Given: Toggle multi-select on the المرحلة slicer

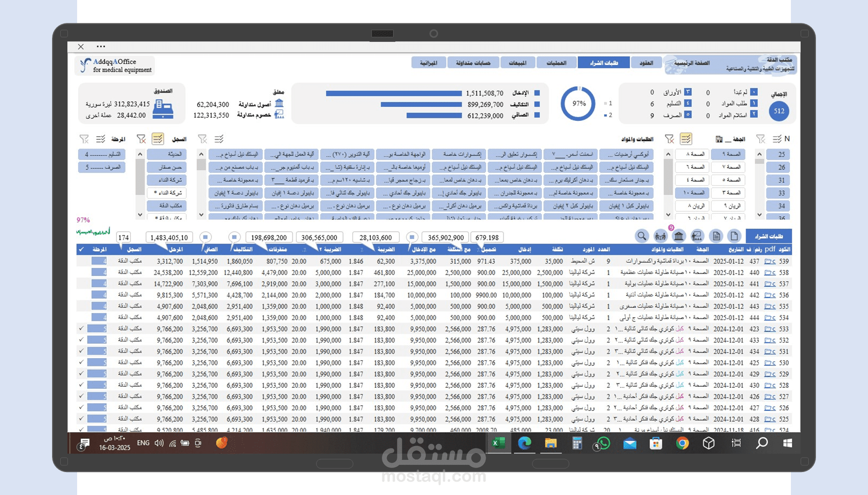Looking at the screenshot, I should click(x=101, y=139).
